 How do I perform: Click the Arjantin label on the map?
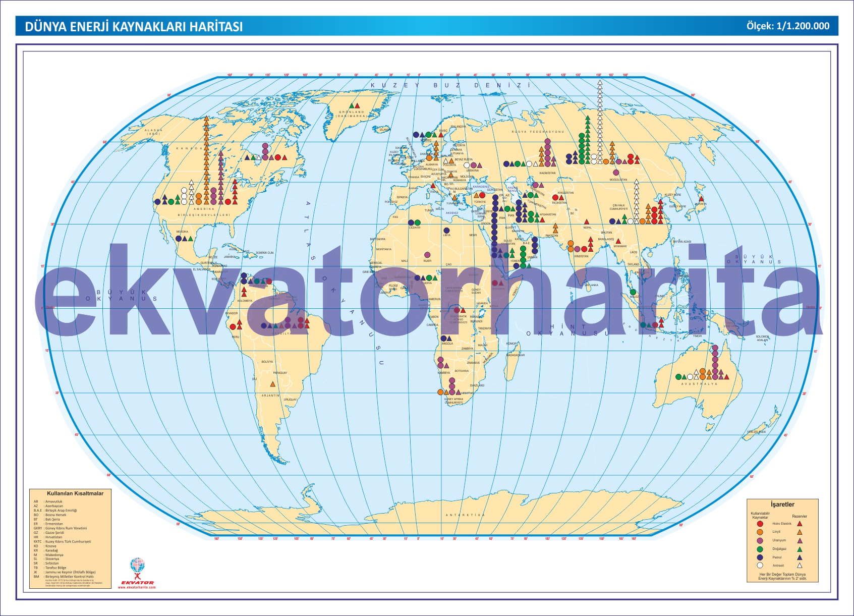coord(270,396)
